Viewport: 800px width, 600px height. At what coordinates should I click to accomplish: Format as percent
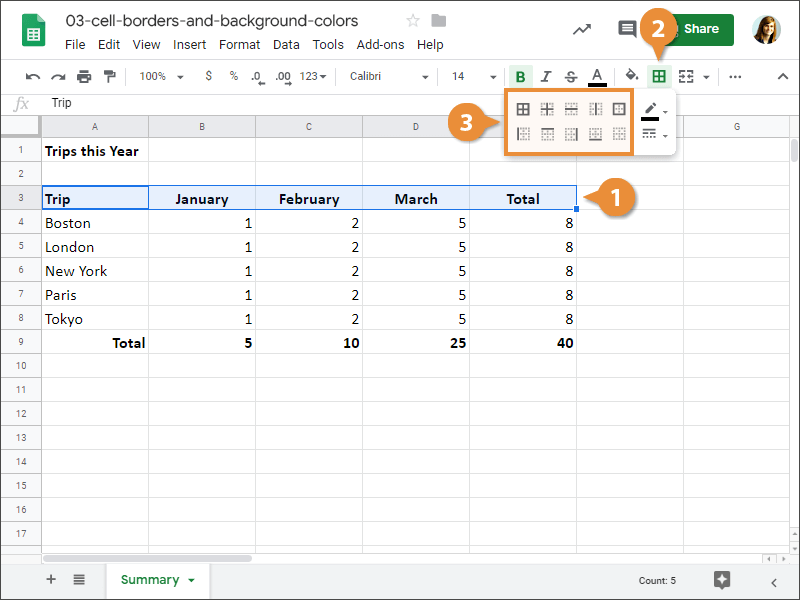[x=234, y=76]
